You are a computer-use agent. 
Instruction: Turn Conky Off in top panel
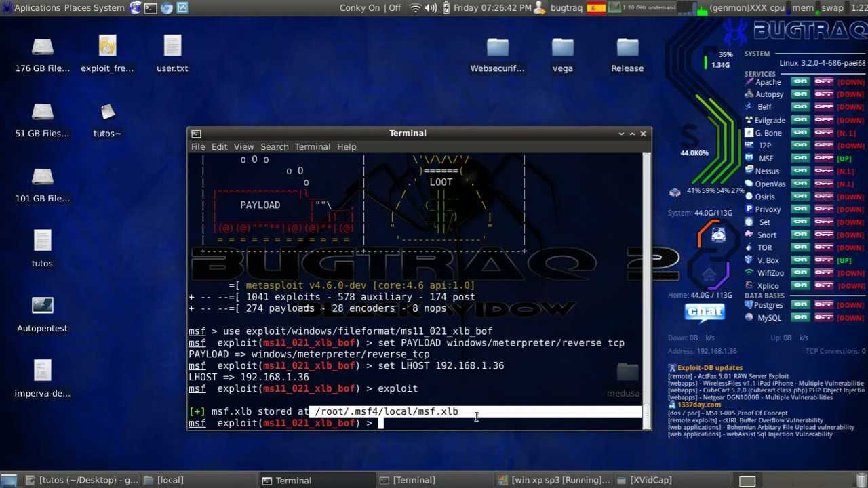click(x=395, y=8)
